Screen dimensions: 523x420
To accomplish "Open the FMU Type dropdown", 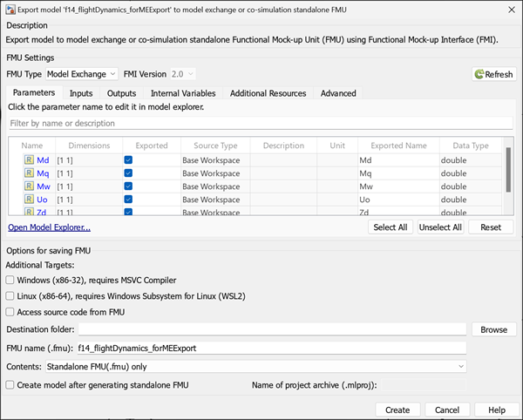I will pos(80,74).
